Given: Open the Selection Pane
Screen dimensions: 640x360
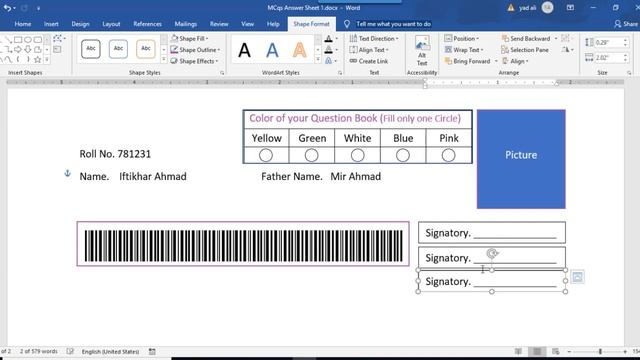Looking at the screenshot, I should pyautogui.click(x=525, y=50).
